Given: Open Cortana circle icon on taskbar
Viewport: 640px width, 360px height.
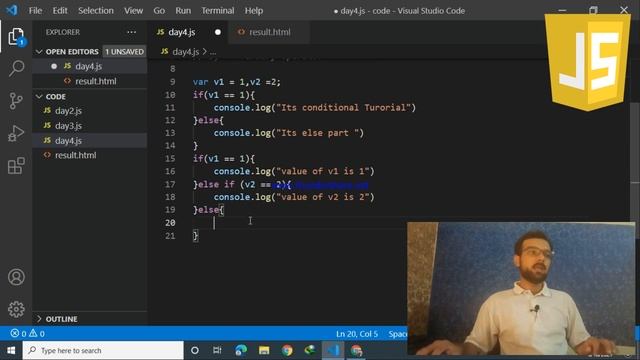Looking at the screenshot, I should (195, 350).
